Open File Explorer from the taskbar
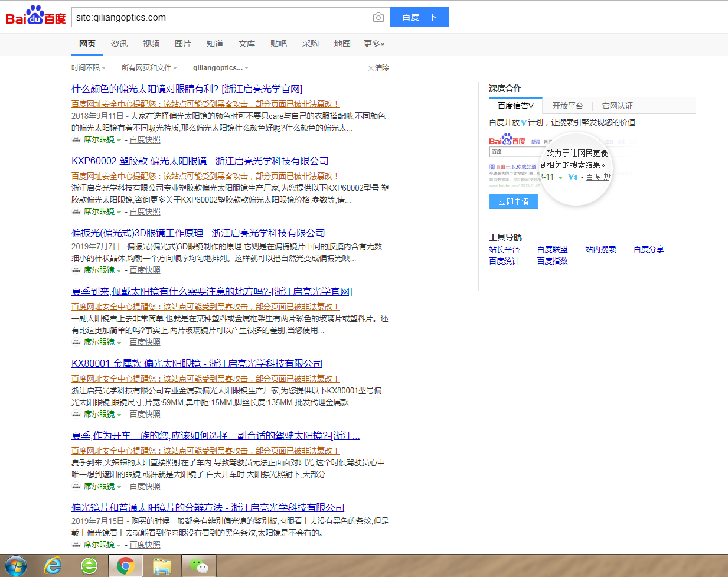 click(x=162, y=566)
